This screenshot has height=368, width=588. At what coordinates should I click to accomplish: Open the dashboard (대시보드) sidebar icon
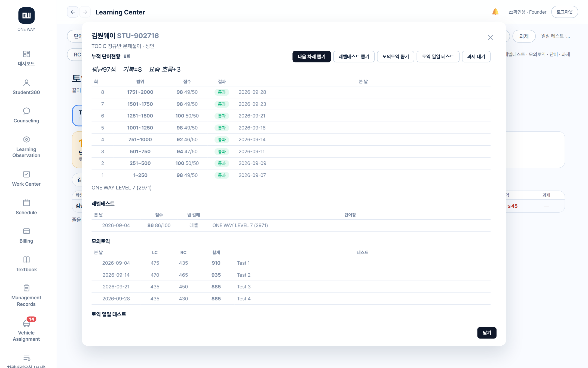[26, 54]
